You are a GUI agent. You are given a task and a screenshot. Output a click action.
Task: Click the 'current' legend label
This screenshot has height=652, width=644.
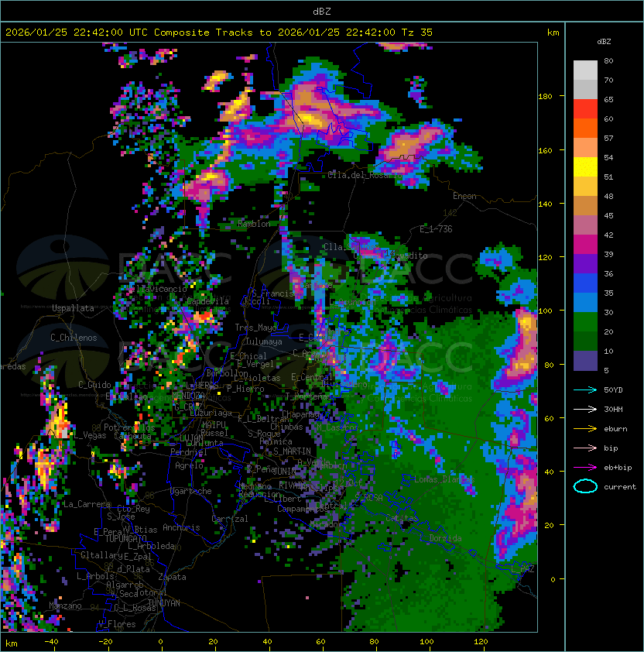pyautogui.click(x=620, y=487)
